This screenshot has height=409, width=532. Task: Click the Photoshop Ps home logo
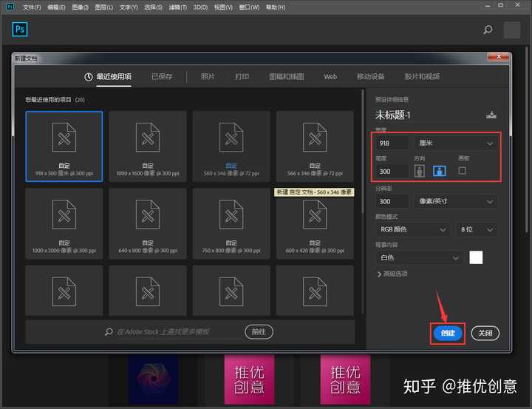coord(20,30)
